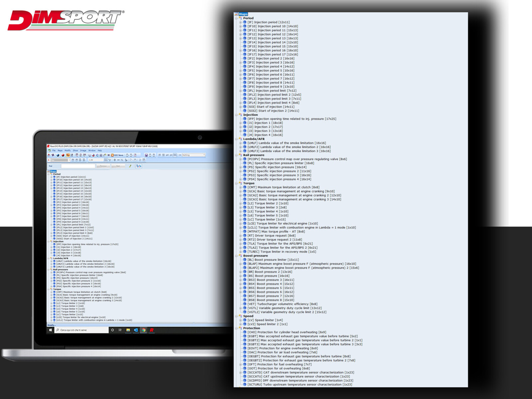Open Outlook from the taskbar
The width and height of the screenshot is (532, 399).
[x=136, y=330]
